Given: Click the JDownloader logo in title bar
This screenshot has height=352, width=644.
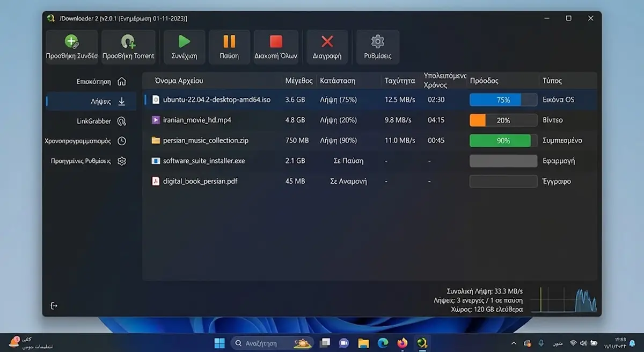Looking at the screenshot, I should (51, 18).
